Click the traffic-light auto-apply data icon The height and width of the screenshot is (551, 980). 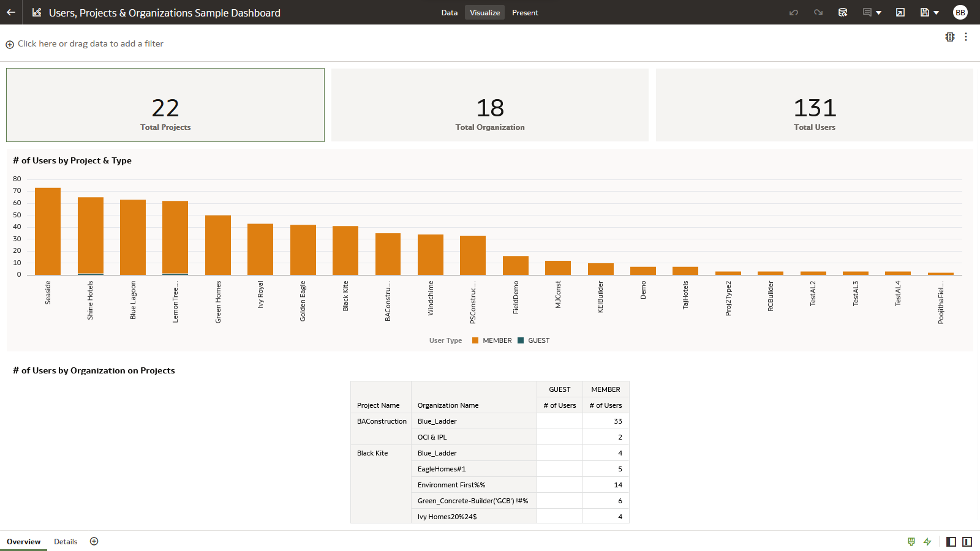(x=950, y=37)
